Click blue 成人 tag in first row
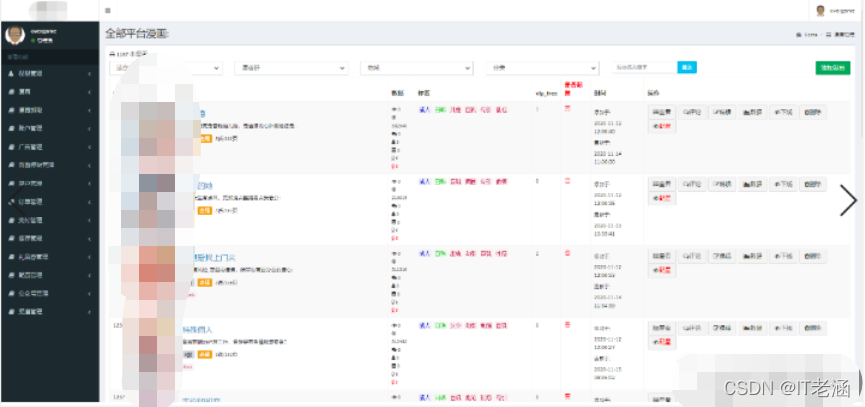The image size is (865, 407). point(424,109)
